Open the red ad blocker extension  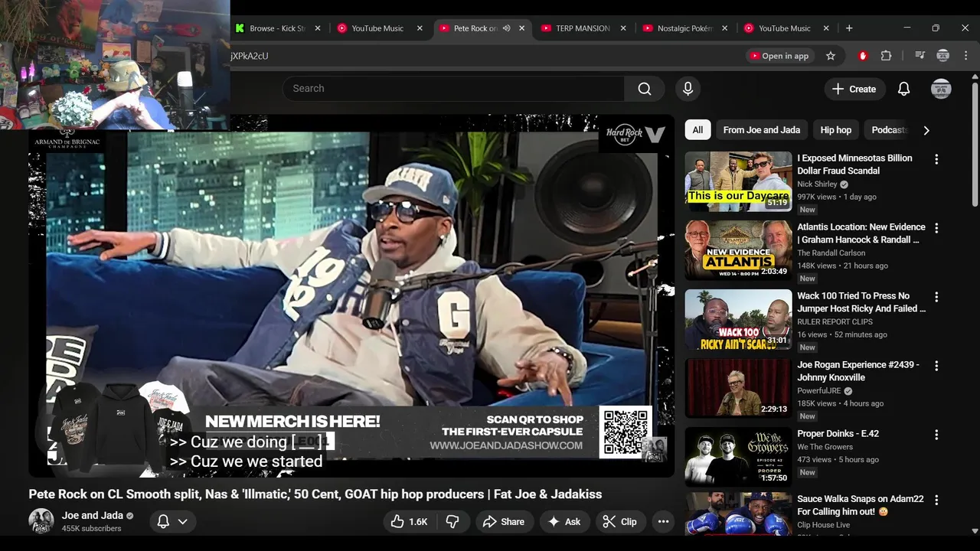pyautogui.click(x=863, y=56)
